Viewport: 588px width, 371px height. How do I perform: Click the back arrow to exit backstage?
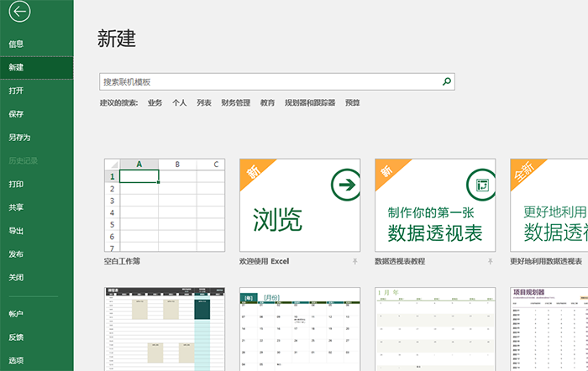18,12
